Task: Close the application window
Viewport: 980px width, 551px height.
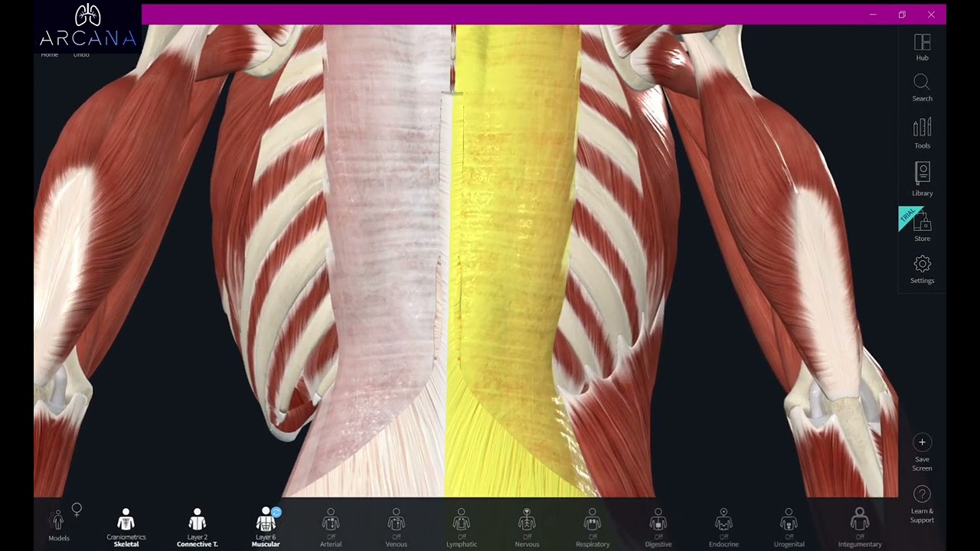Action: [931, 15]
